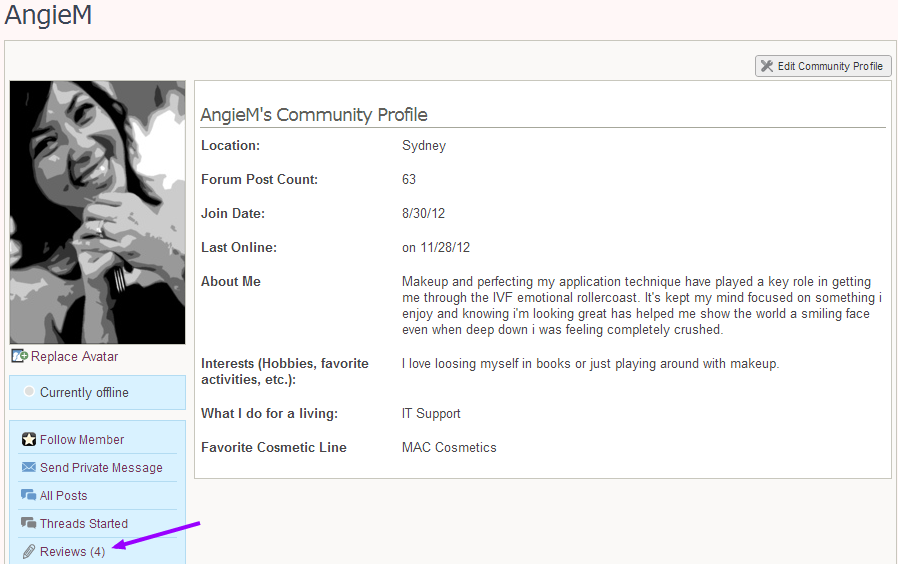Click the AngieM page title
Viewport: 898px width, 564px height.
click(48, 14)
